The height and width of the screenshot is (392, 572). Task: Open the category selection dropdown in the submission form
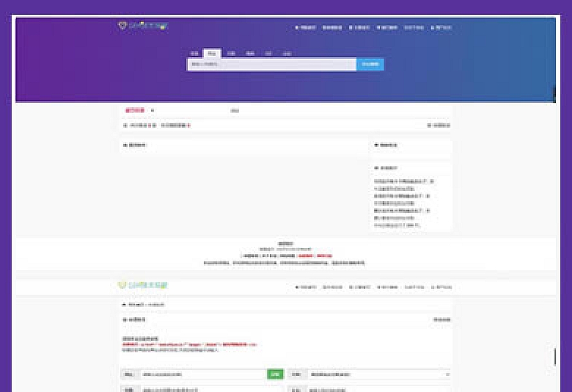379,371
